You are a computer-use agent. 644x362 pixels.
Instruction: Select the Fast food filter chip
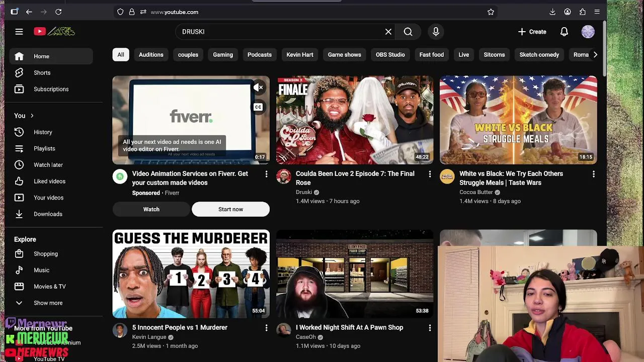coord(432,55)
